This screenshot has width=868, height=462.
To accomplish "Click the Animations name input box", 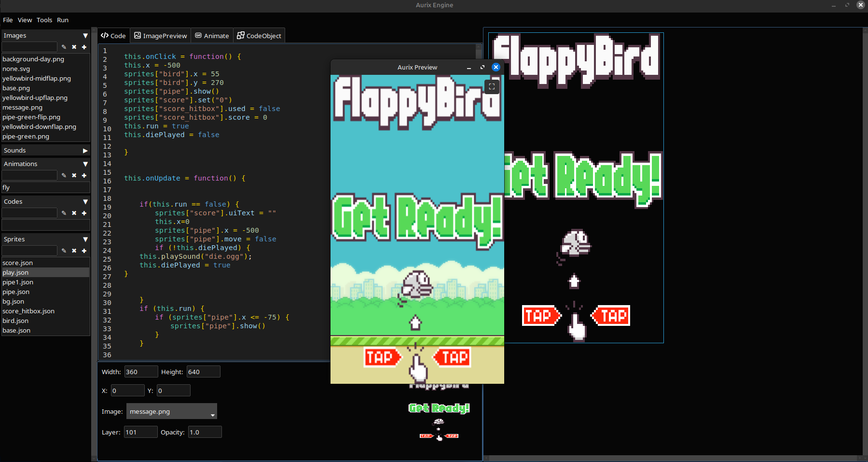I will (29, 175).
